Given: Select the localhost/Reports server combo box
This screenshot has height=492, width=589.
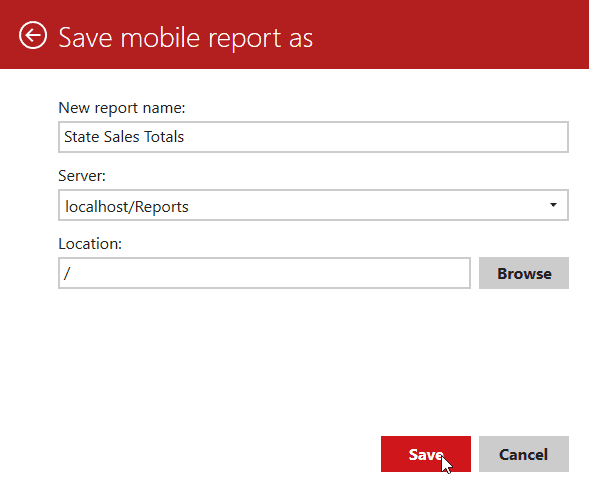Looking at the screenshot, I should 313,205.
